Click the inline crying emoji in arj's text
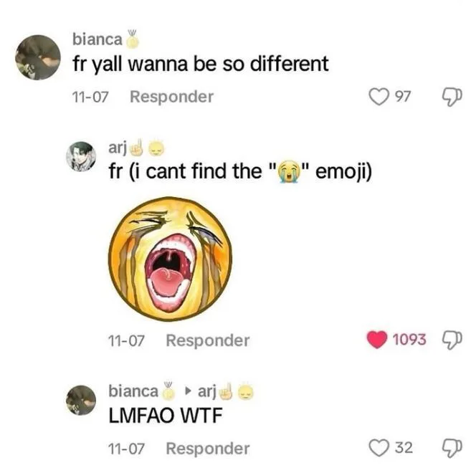Screen dimensions: 476x473 [x=290, y=171]
